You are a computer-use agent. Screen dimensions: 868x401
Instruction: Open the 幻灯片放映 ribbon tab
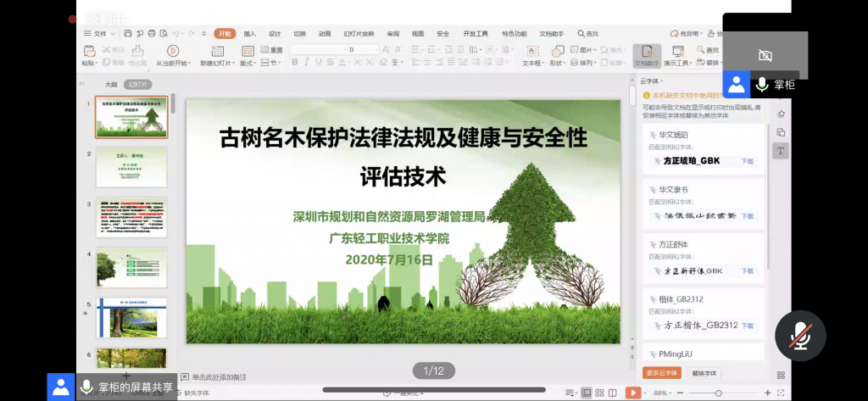[x=359, y=34]
